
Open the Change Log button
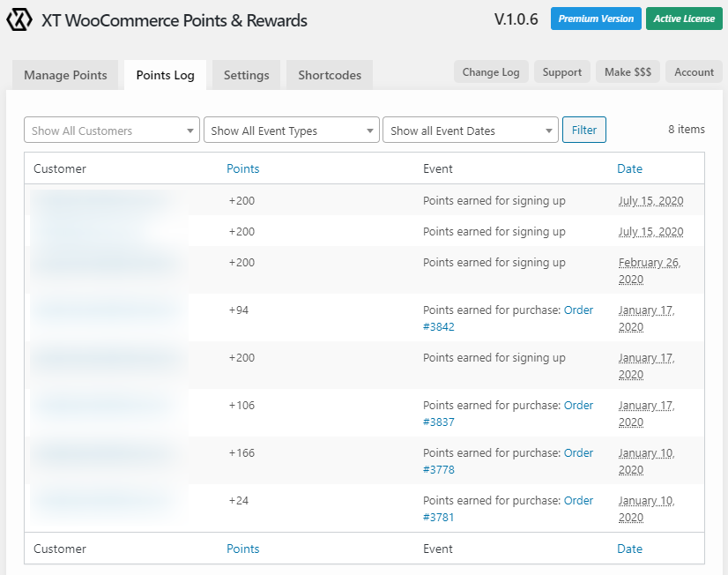pos(491,72)
